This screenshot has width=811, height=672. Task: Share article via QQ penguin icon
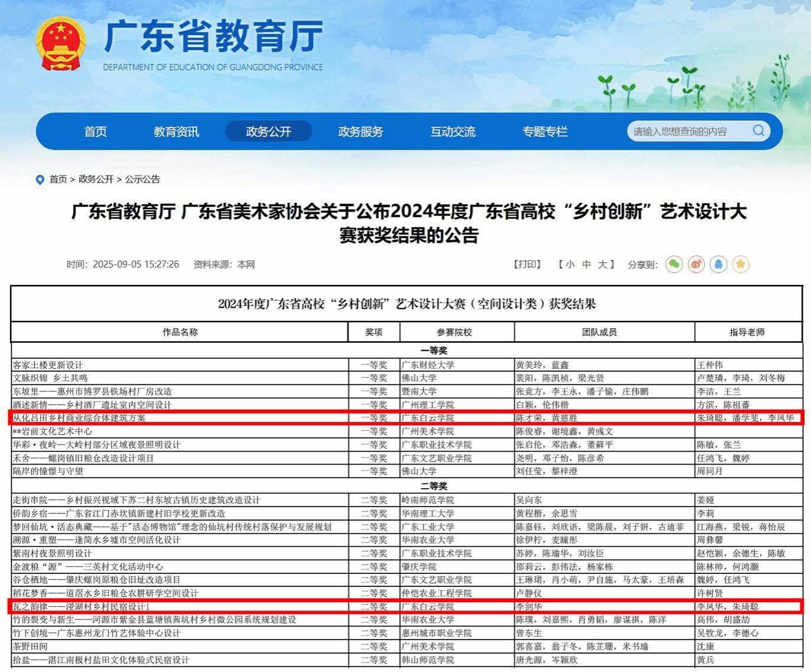(x=718, y=264)
